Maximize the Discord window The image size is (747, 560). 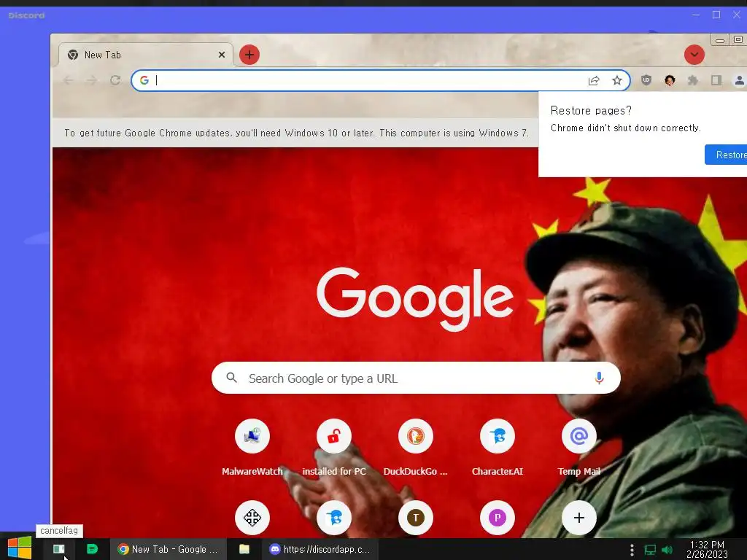[x=716, y=15]
